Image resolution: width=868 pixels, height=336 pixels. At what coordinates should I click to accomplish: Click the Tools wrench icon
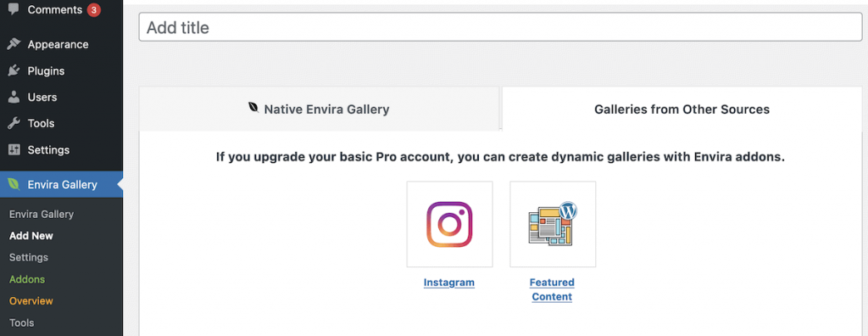pos(14,123)
